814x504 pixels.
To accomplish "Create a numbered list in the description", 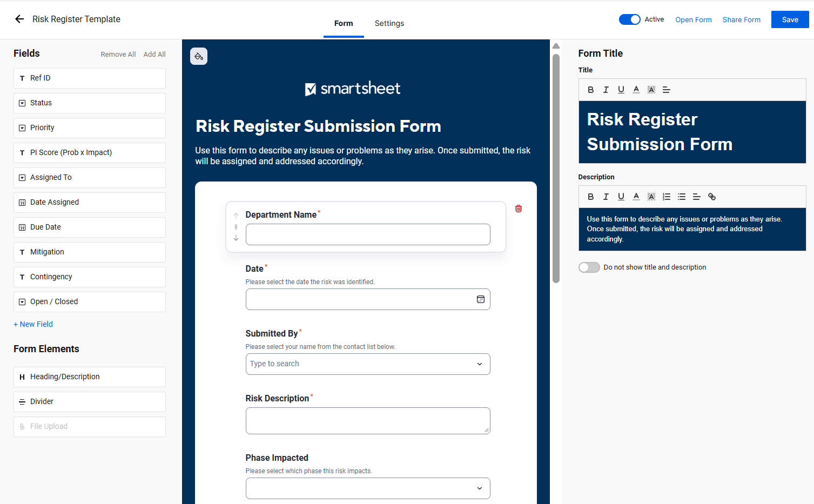I will point(666,197).
